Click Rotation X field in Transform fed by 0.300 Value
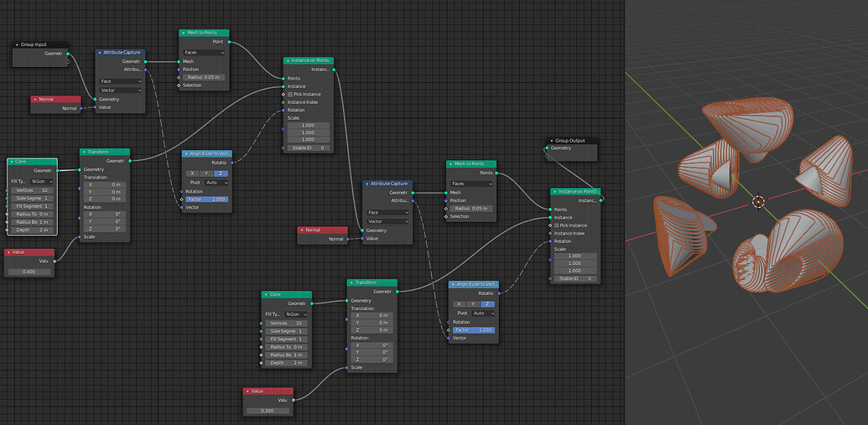This screenshot has height=425, width=868. (372, 345)
